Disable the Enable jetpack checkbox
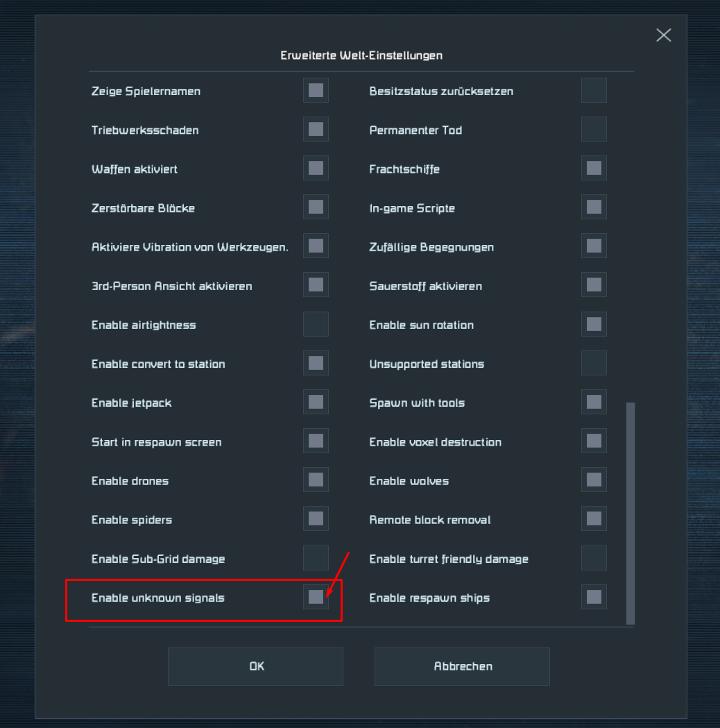720x728 pixels. [x=316, y=403]
